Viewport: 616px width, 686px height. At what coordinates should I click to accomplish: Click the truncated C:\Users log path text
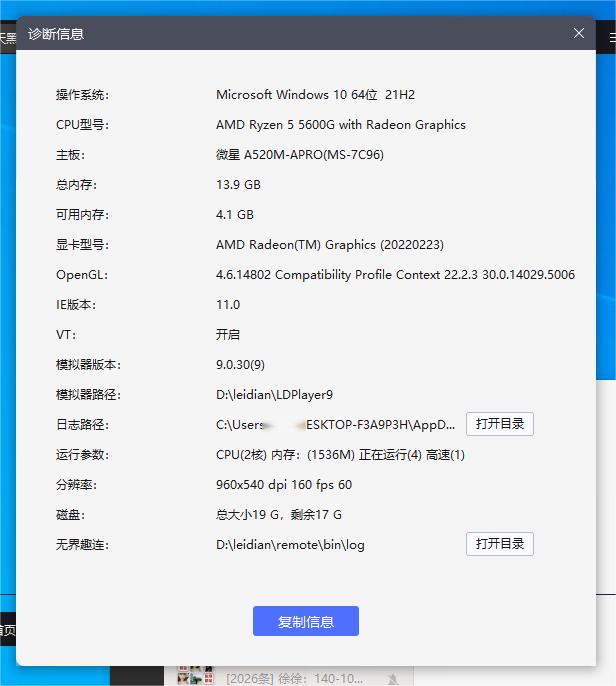click(335, 425)
